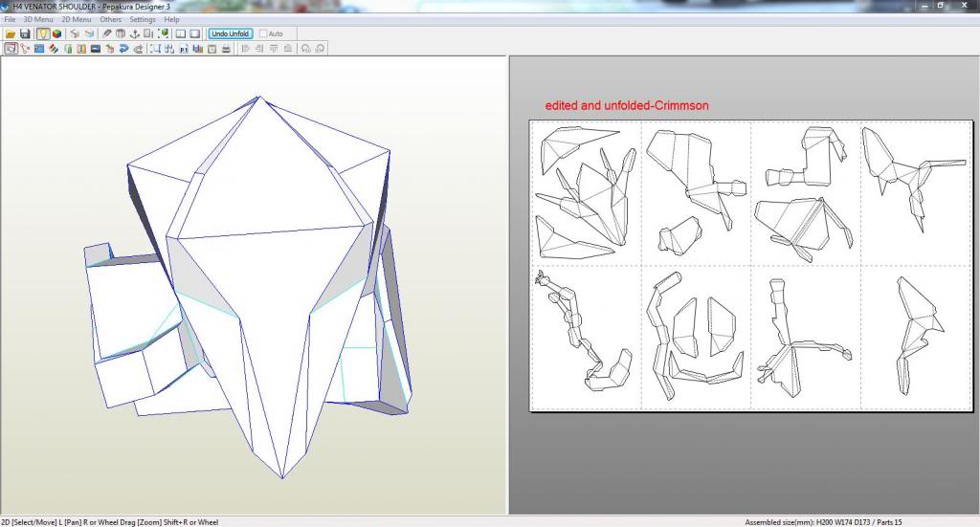The width and height of the screenshot is (980, 527).
Task: Click the icon between dashed rectangle and P1
Action: click(169, 49)
